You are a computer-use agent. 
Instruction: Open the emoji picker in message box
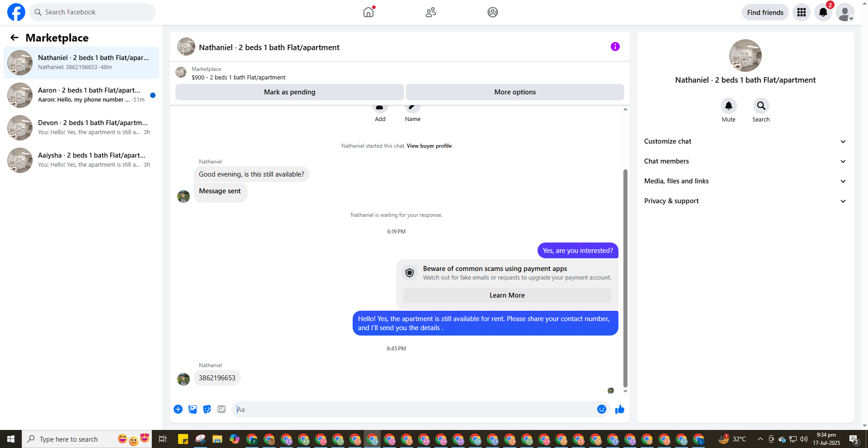pyautogui.click(x=602, y=409)
